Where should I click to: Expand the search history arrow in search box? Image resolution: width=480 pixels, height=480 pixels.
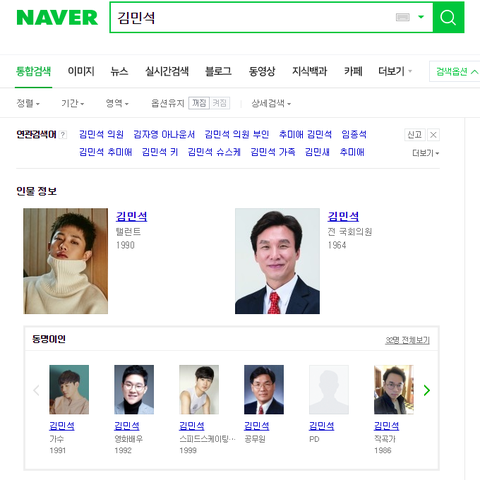tap(421, 17)
